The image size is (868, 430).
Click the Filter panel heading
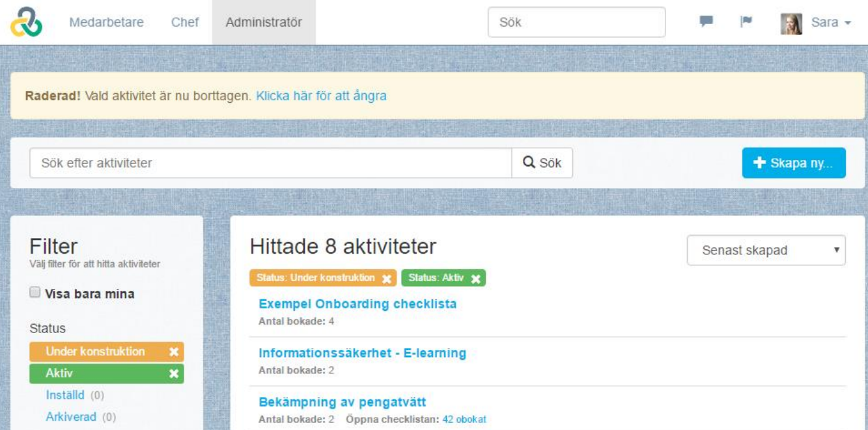pos(53,246)
